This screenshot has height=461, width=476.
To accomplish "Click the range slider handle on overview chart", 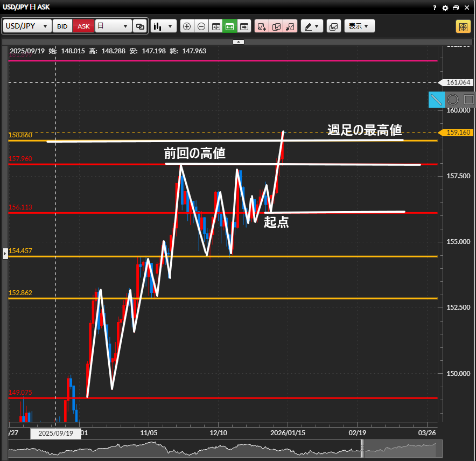I will click(x=363, y=448).
